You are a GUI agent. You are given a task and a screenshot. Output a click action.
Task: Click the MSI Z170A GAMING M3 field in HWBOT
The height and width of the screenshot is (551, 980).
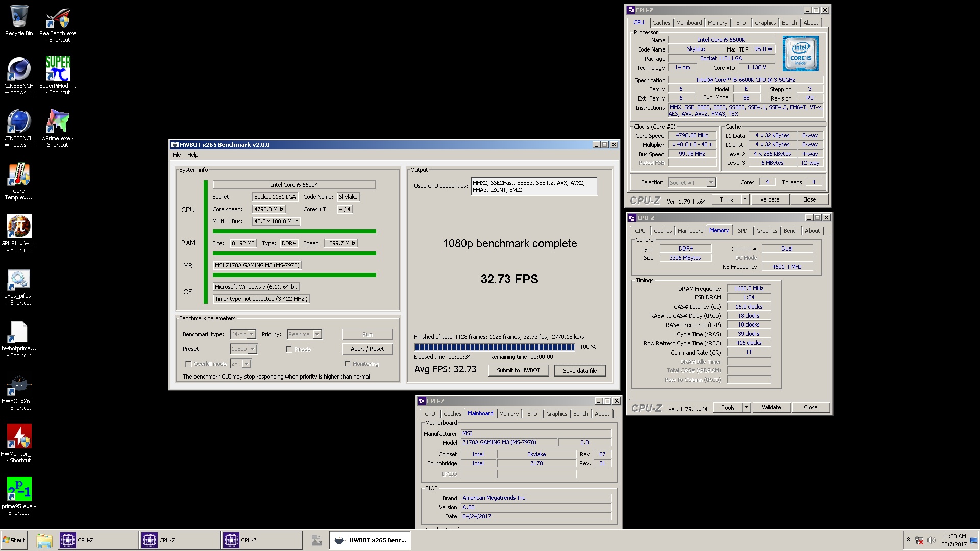point(257,265)
